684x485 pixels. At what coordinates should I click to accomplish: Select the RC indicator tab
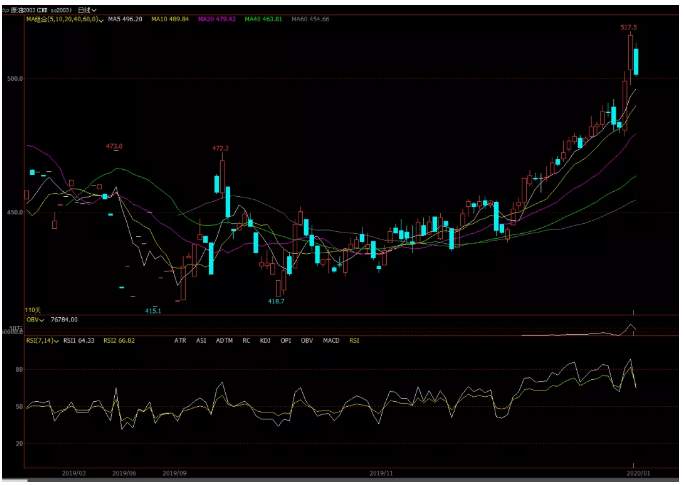[x=246, y=340]
